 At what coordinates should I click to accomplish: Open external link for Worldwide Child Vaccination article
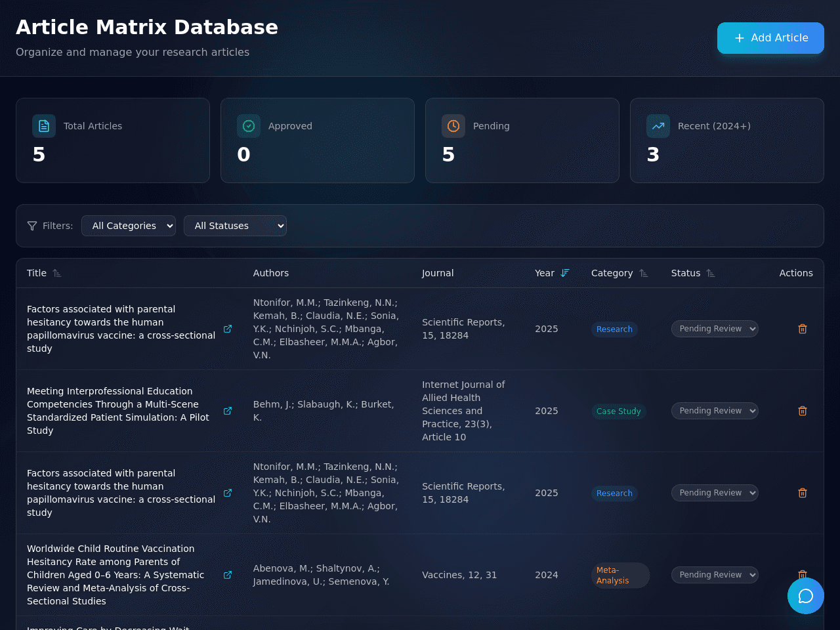(228, 575)
